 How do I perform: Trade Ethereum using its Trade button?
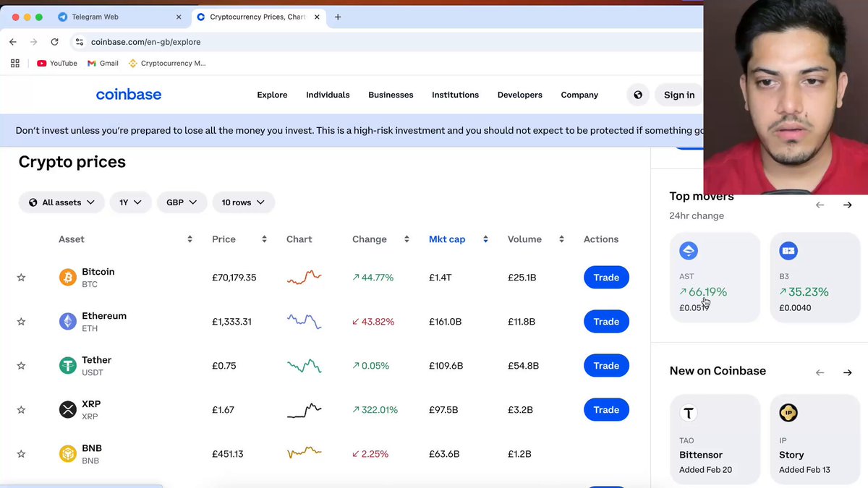click(606, 322)
